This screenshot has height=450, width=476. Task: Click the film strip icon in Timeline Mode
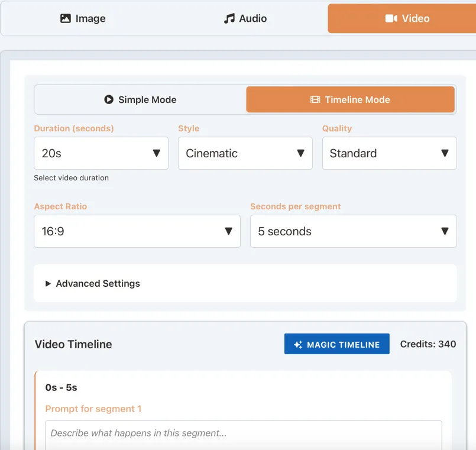[x=315, y=99]
